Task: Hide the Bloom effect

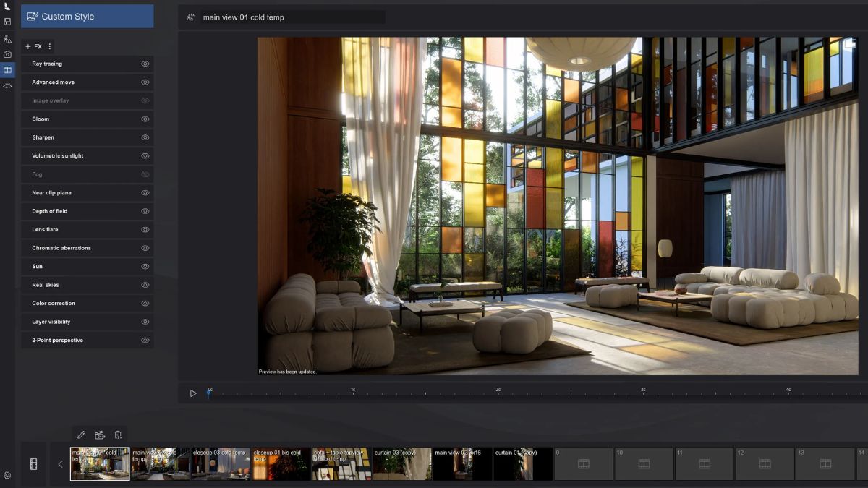Action: pos(145,119)
